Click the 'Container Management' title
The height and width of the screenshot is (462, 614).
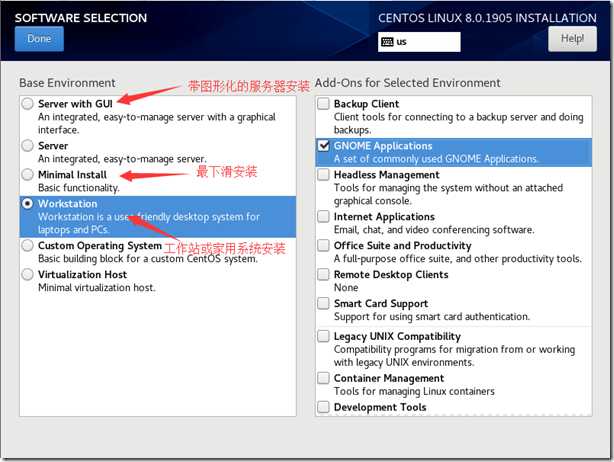(x=389, y=378)
